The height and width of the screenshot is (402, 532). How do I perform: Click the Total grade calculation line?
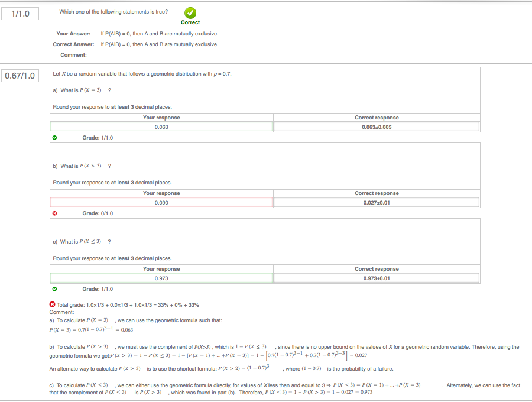click(x=128, y=305)
